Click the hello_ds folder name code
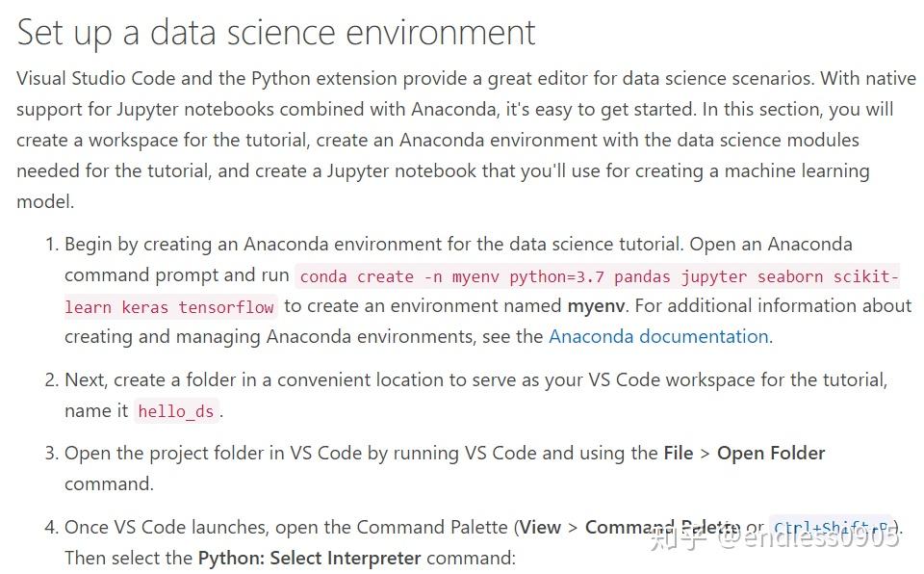 175,411
